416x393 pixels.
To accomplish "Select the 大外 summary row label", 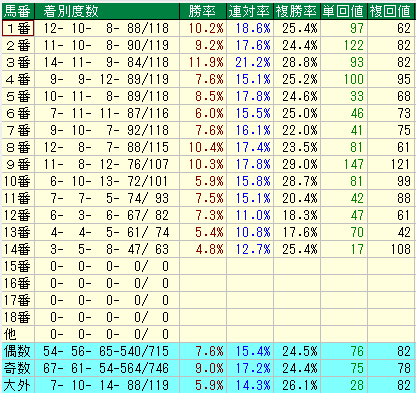I will point(18,385).
